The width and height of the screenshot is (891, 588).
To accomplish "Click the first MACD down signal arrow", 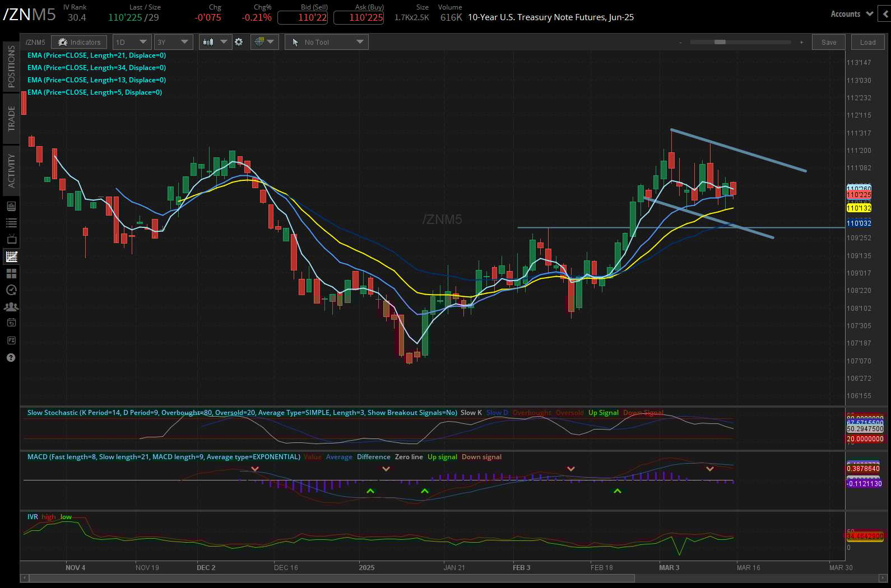I will point(255,469).
